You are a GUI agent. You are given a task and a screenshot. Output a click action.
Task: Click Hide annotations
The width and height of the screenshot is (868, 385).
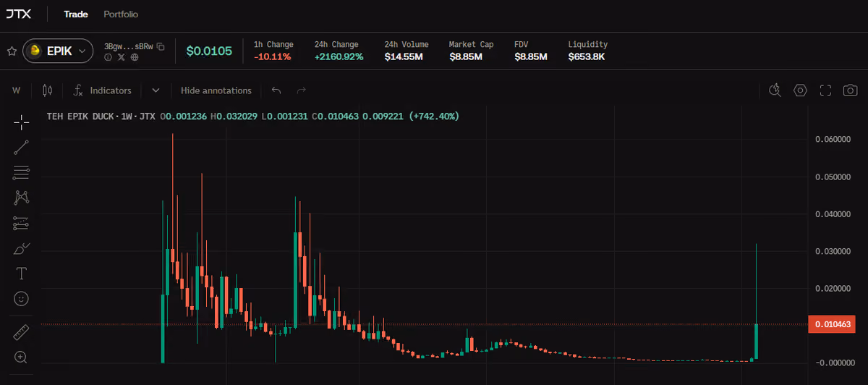click(216, 90)
